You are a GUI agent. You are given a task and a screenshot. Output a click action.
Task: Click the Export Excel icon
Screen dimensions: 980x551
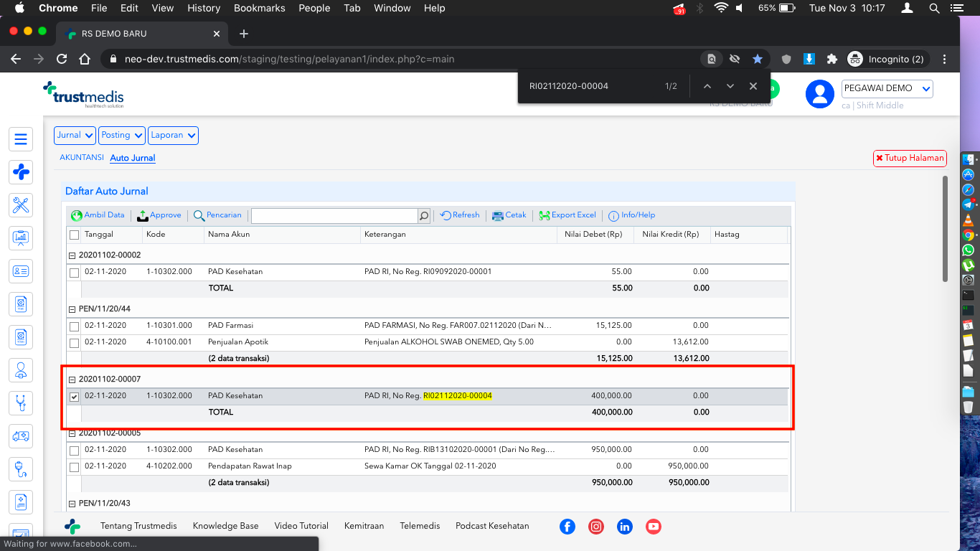coord(545,215)
